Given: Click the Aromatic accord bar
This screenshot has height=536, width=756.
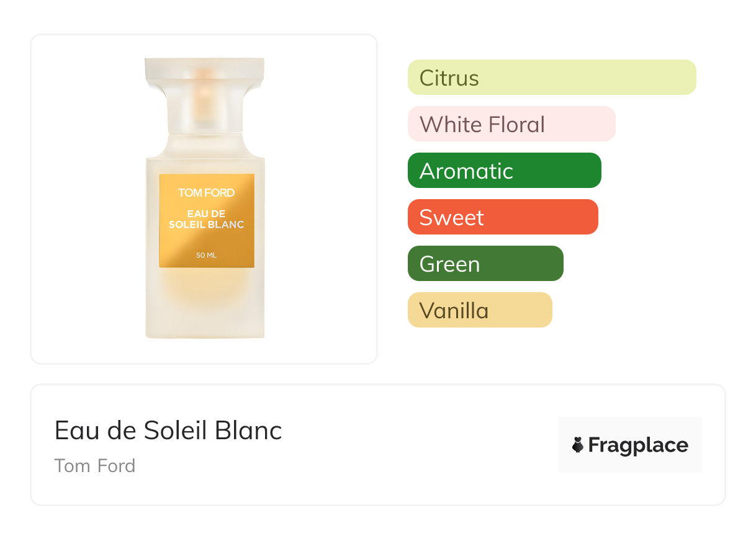Looking at the screenshot, I should 504,171.
